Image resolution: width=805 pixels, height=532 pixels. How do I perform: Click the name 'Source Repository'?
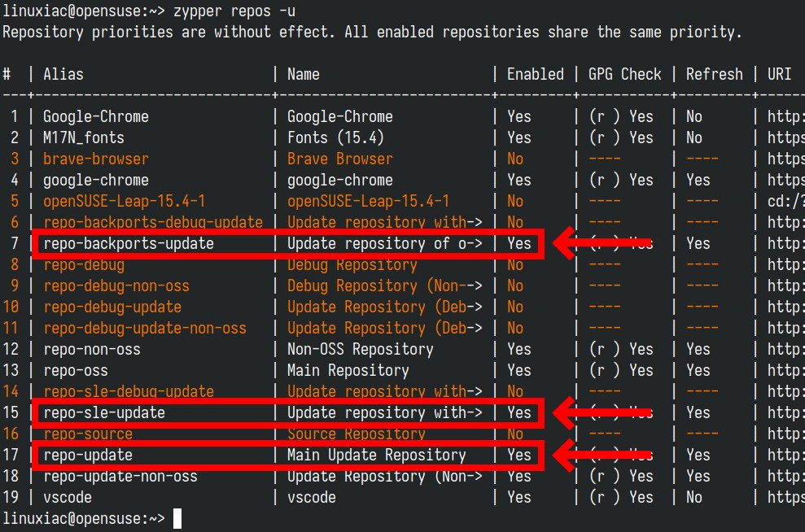tap(356, 434)
